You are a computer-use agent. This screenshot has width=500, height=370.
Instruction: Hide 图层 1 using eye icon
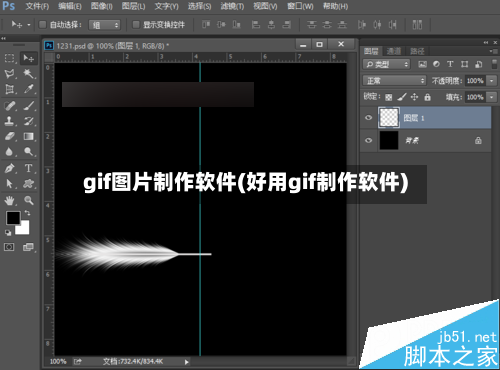(x=368, y=118)
